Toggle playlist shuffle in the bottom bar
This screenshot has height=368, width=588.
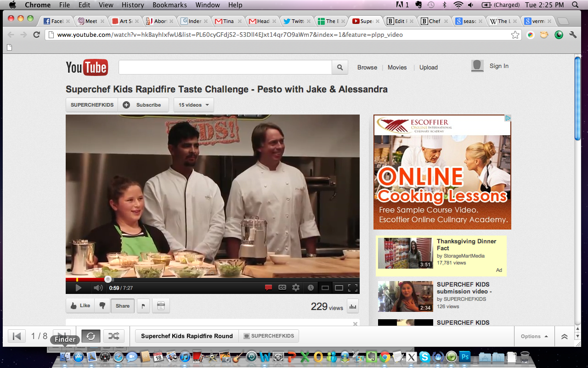point(114,336)
